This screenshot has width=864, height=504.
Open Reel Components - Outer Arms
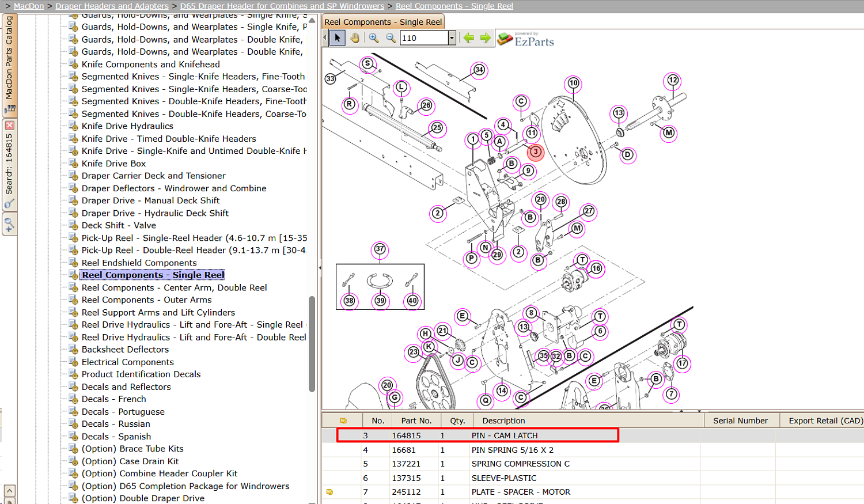(x=147, y=300)
